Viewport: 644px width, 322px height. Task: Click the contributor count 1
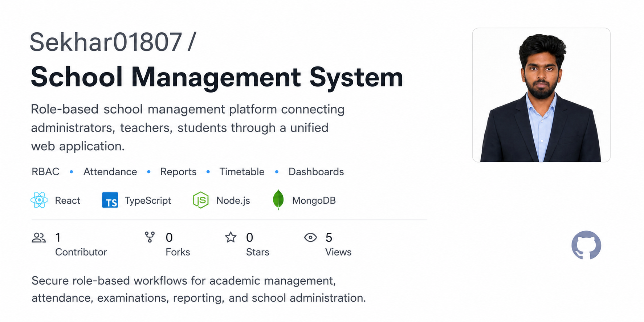58,237
